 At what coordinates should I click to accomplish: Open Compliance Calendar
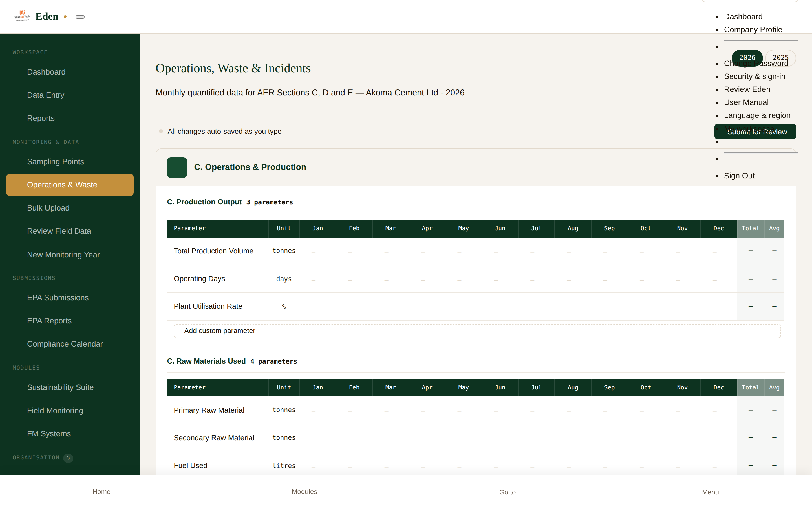coord(70,344)
